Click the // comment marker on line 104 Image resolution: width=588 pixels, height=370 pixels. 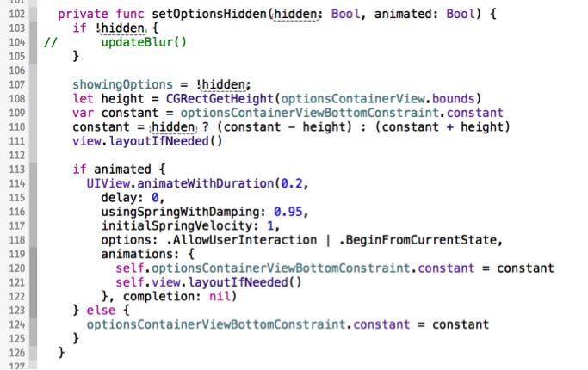point(49,42)
